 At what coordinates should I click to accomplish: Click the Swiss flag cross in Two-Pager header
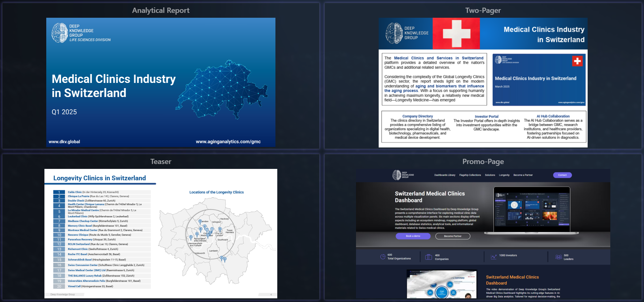coord(456,34)
